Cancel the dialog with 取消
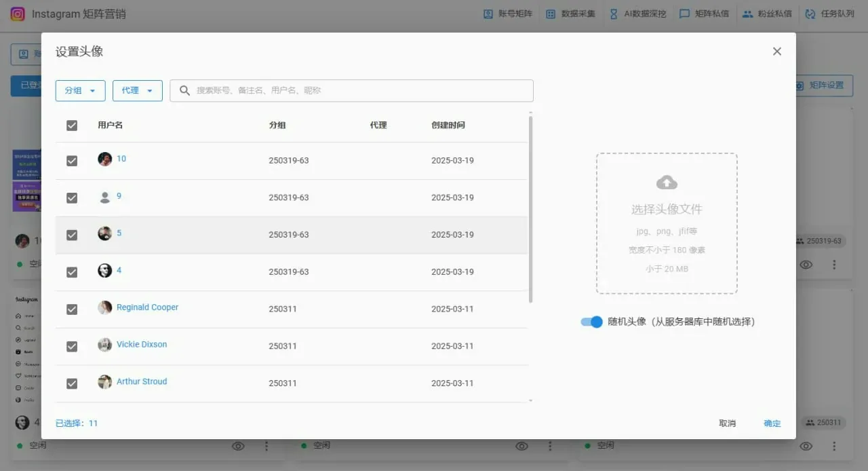The image size is (868, 471). point(727,423)
